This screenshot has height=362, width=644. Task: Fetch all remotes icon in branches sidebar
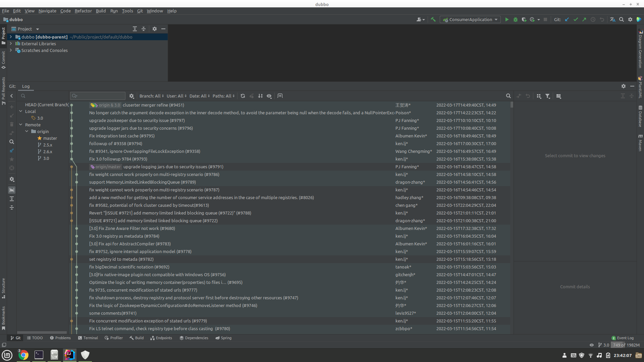coord(11,150)
